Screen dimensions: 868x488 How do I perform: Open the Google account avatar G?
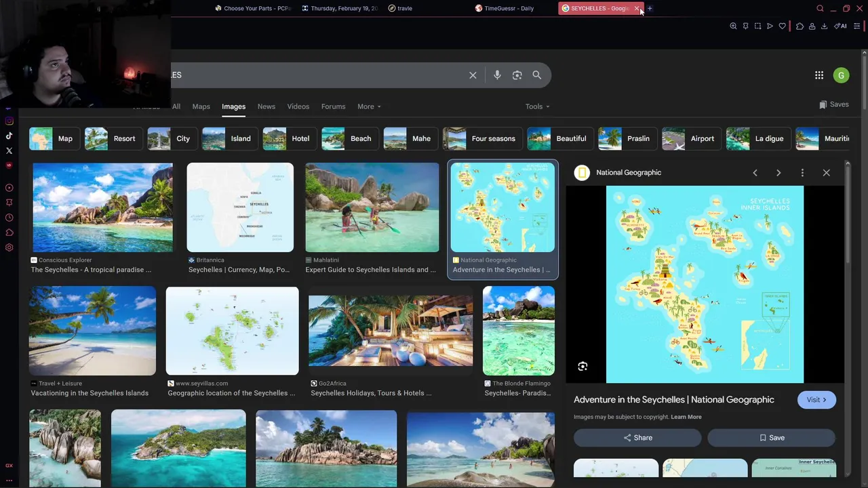pos(841,75)
